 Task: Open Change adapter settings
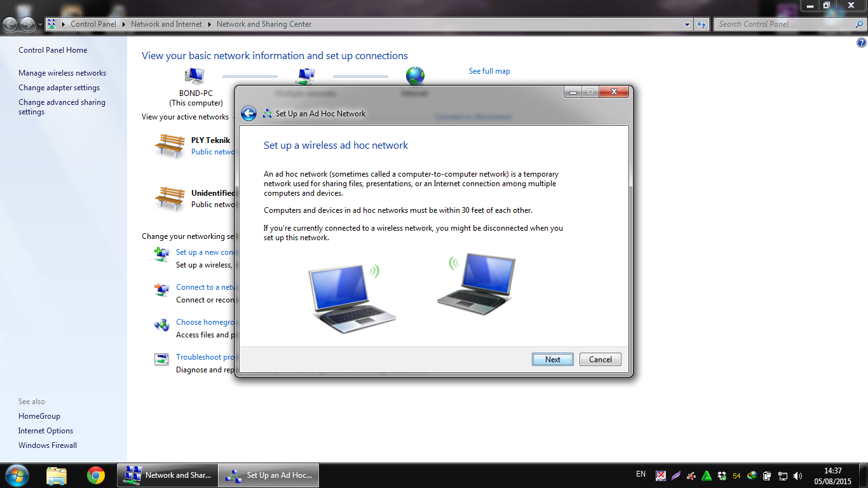pos(59,88)
